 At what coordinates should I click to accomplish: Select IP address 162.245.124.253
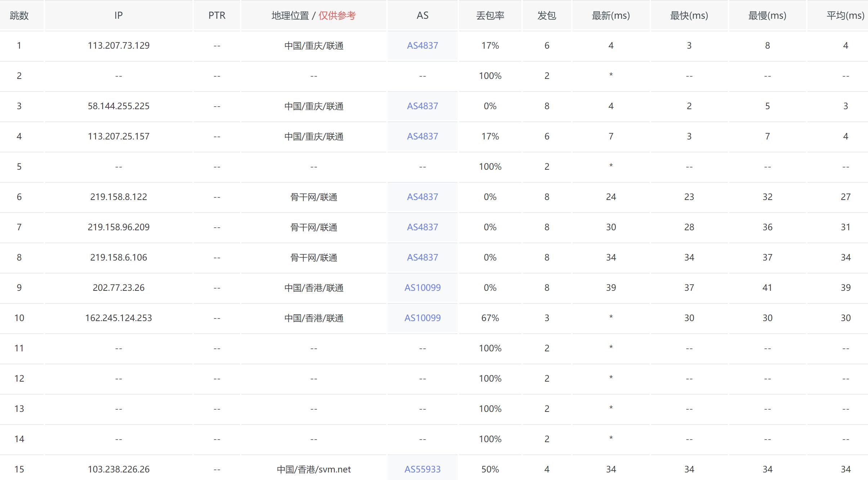click(x=119, y=318)
